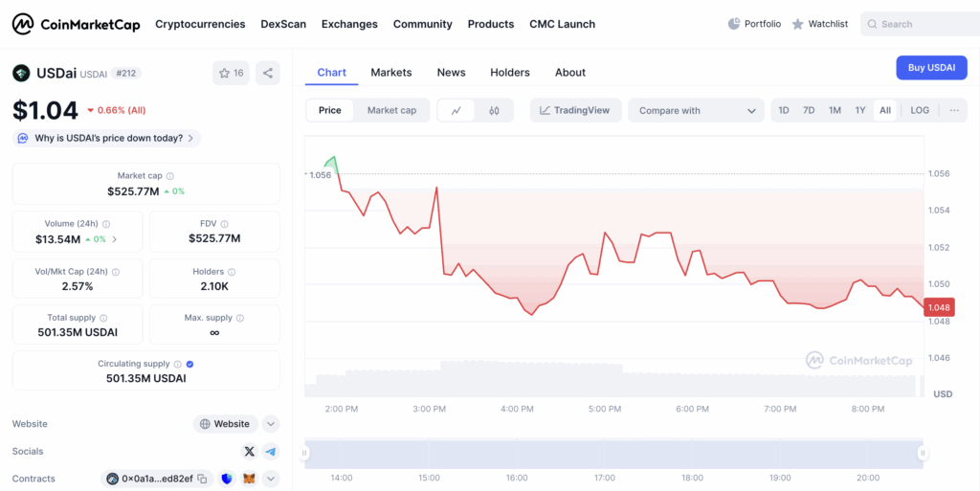Open "Why is USDAI's price down today?"
The width and height of the screenshot is (980, 491).
pos(106,138)
